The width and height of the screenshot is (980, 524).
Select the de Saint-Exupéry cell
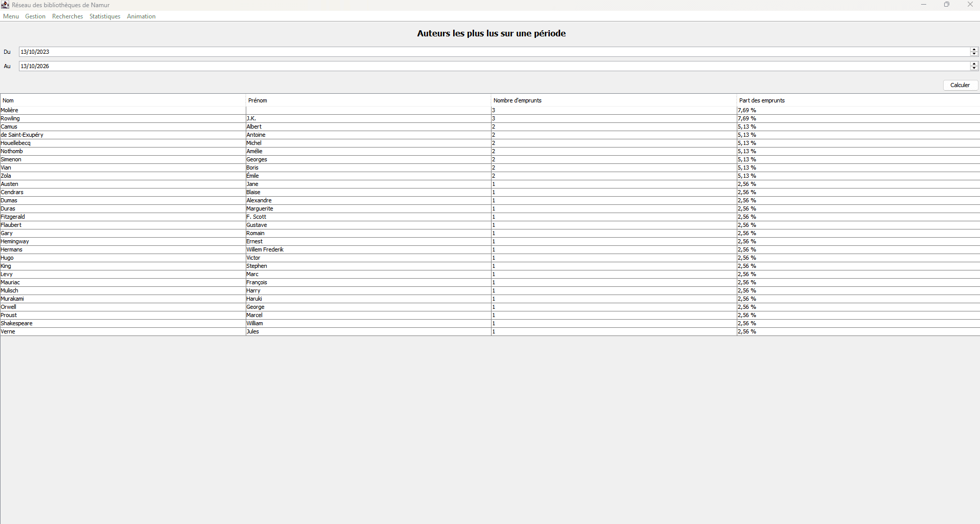tap(123, 135)
